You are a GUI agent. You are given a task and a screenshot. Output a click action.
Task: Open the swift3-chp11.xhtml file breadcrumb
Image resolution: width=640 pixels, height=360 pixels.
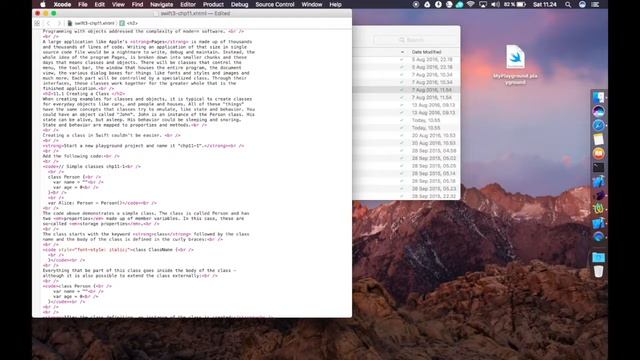(x=91, y=23)
